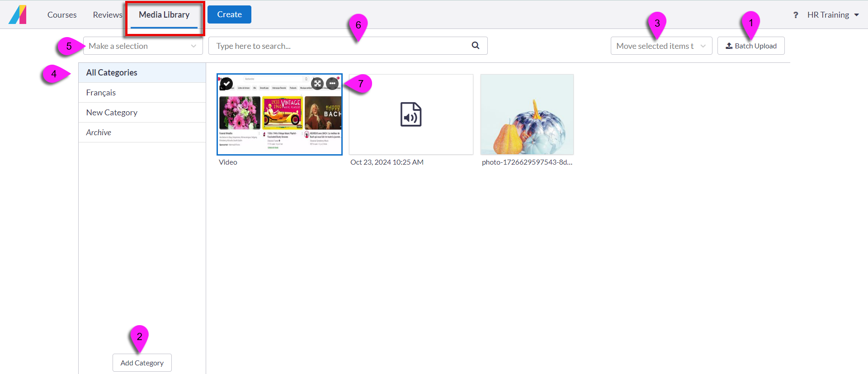This screenshot has height=374, width=868.
Task: Select All Categories in sidebar
Action: [142, 72]
